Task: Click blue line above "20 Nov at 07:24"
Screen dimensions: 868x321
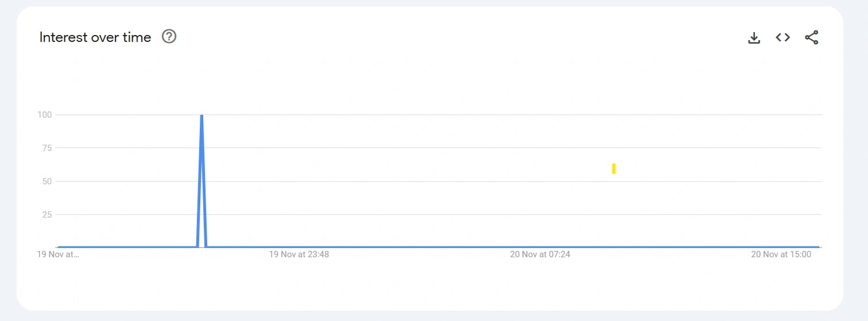Action: (x=540, y=247)
